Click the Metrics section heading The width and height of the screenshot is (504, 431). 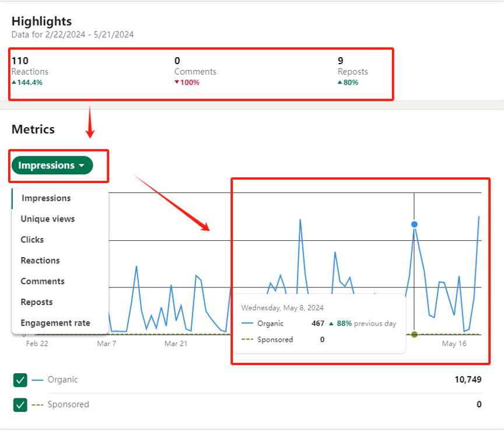tap(33, 129)
